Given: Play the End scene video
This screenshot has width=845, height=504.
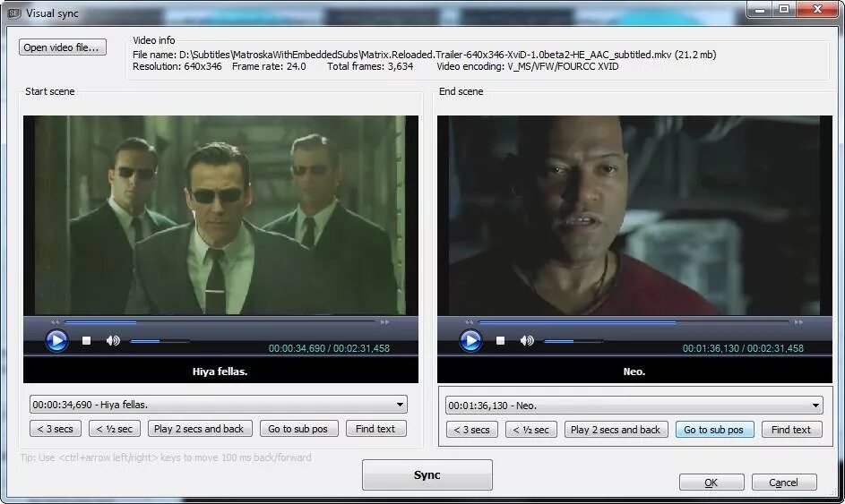Looking at the screenshot, I should click(470, 341).
